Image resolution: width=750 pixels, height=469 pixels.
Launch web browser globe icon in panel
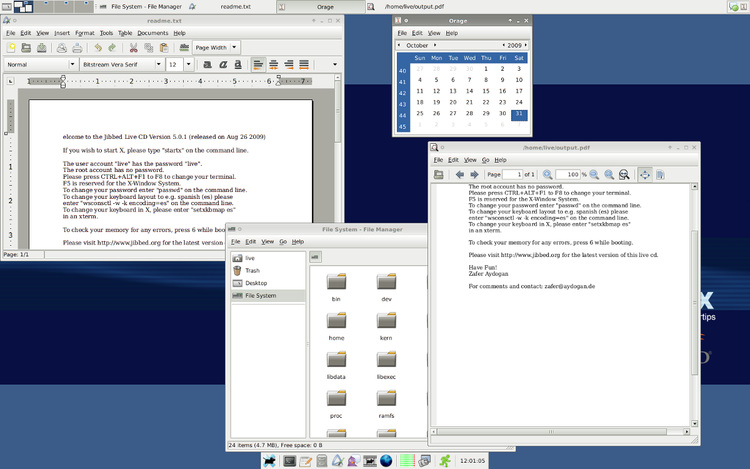click(x=386, y=461)
